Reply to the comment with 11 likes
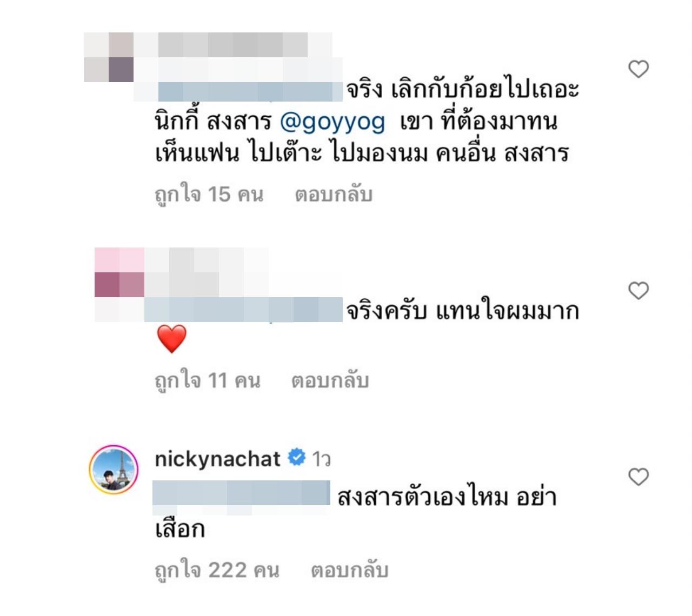The height and width of the screenshot is (616, 692). pyautogui.click(x=330, y=380)
